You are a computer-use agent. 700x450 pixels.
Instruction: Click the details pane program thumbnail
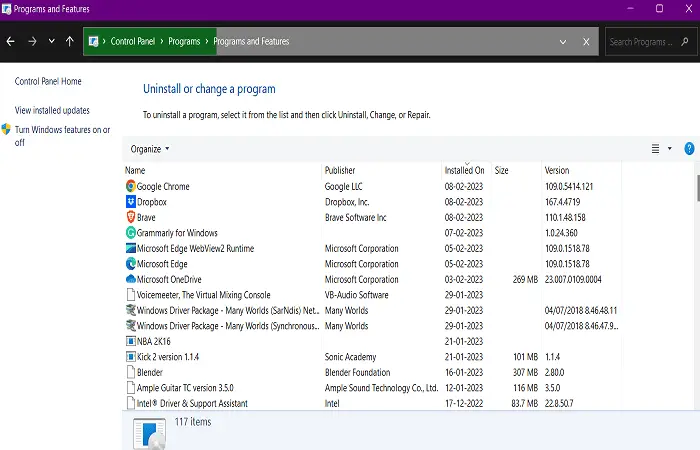(x=149, y=433)
